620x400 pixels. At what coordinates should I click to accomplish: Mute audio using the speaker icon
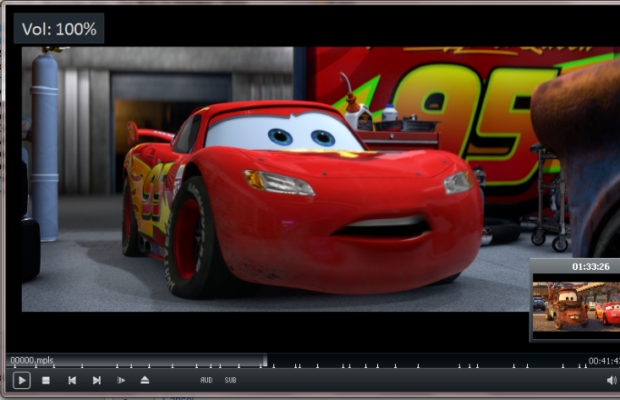pos(612,380)
